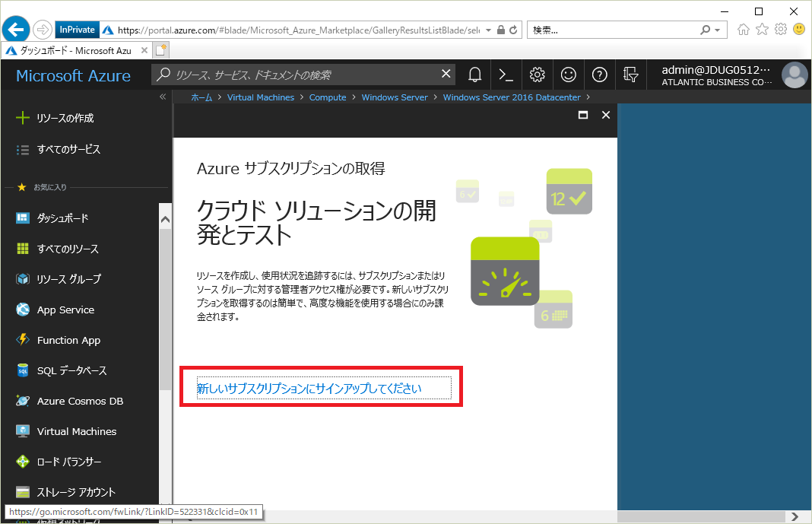Click the browser forward arrow
This screenshot has height=524, width=812.
point(43,30)
